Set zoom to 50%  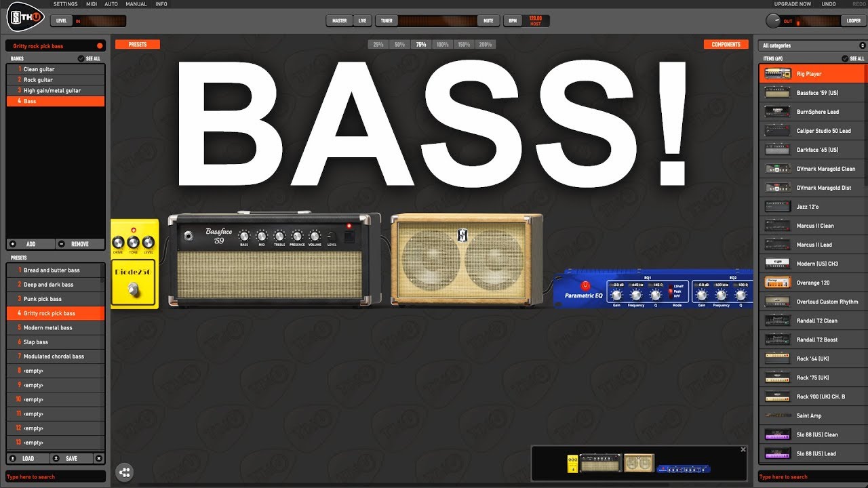click(399, 45)
